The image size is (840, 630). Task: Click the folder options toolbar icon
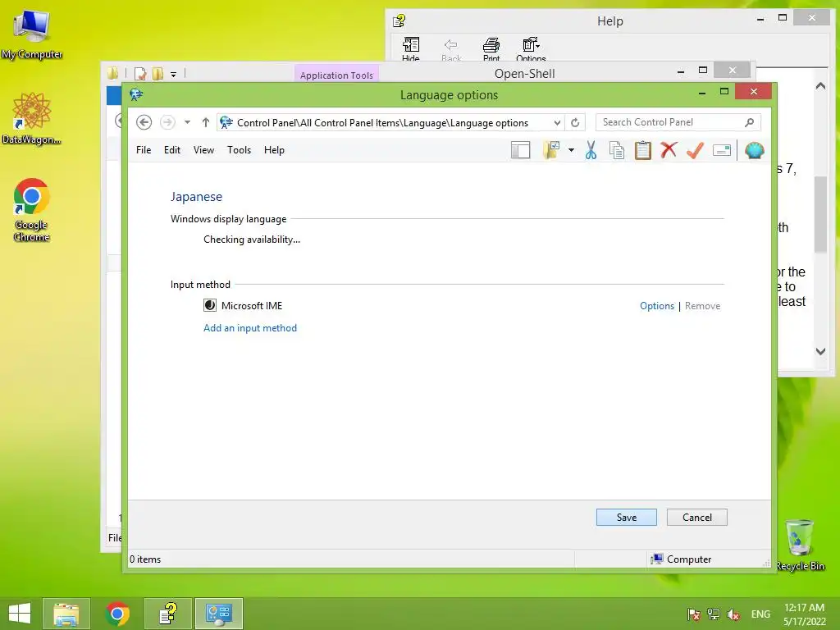point(551,151)
